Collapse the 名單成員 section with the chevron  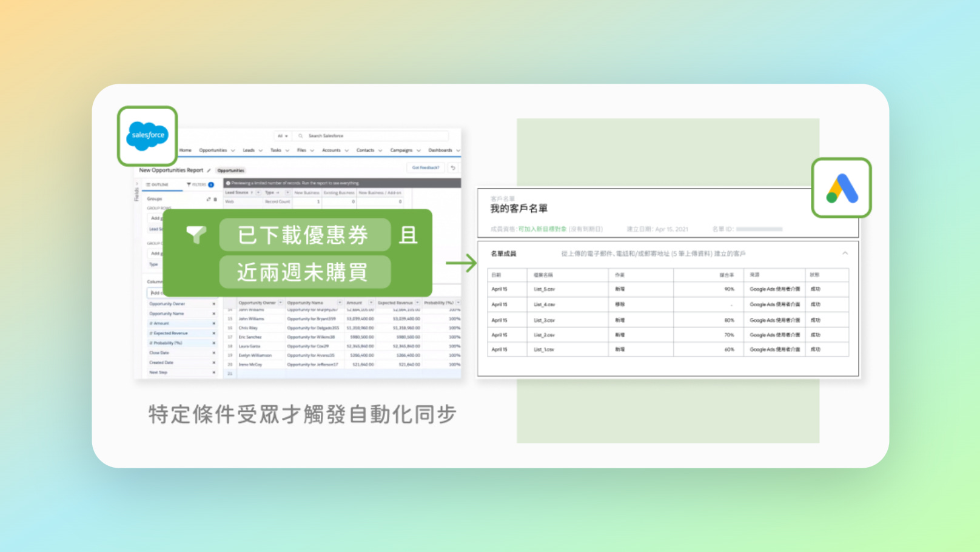tap(845, 254)
